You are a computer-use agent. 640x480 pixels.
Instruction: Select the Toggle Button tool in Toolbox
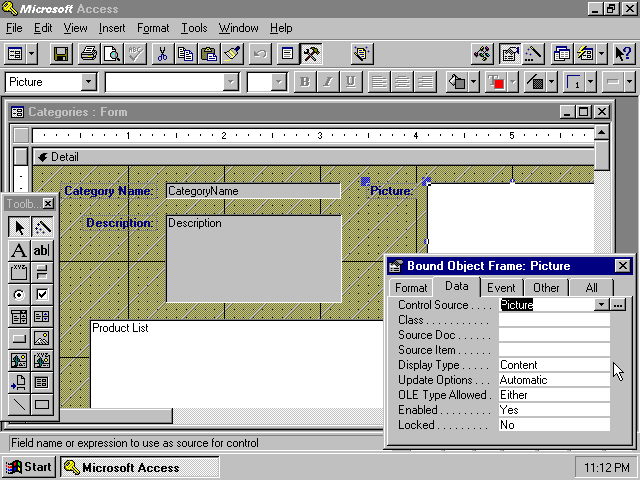point(42,272)
